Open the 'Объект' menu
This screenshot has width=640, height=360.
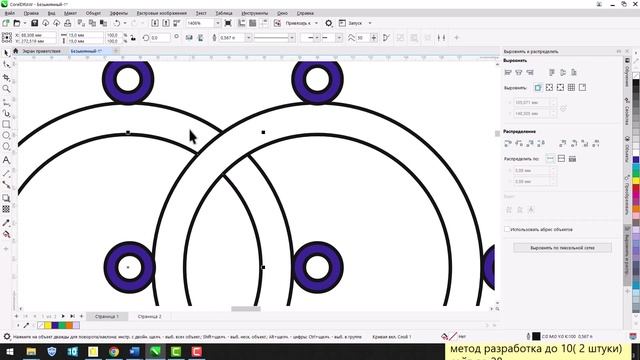coord(93,13)
